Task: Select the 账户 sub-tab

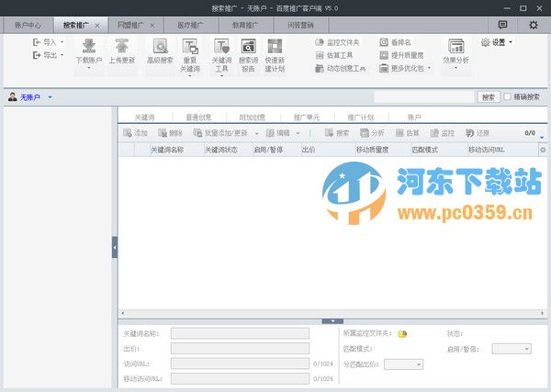Action: [x=414, y=117]
